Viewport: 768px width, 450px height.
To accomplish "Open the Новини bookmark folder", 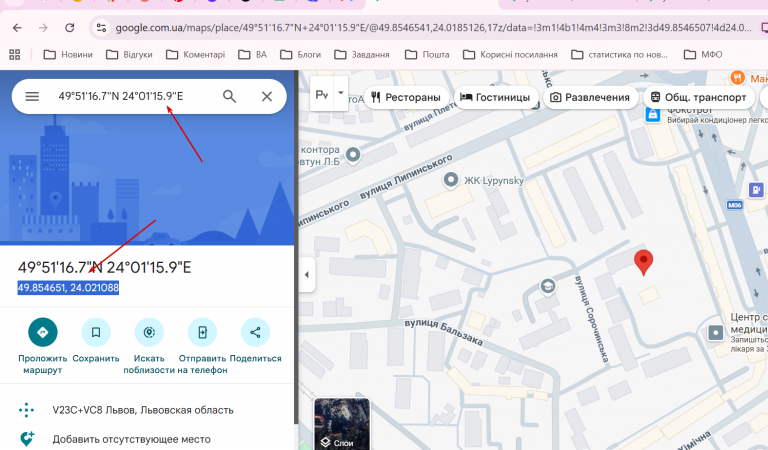I will pyautogui.click(x=68, y=54).
